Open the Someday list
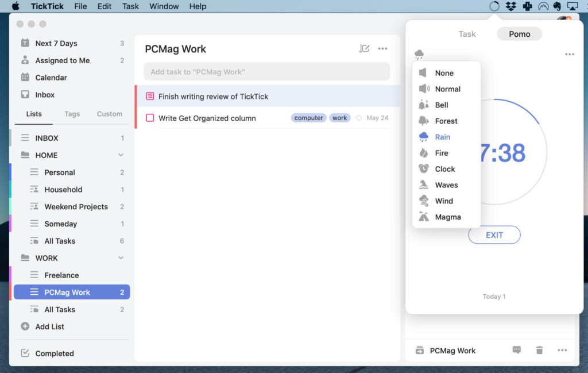This screenshot has height=373, width=588. click(72, 224)
